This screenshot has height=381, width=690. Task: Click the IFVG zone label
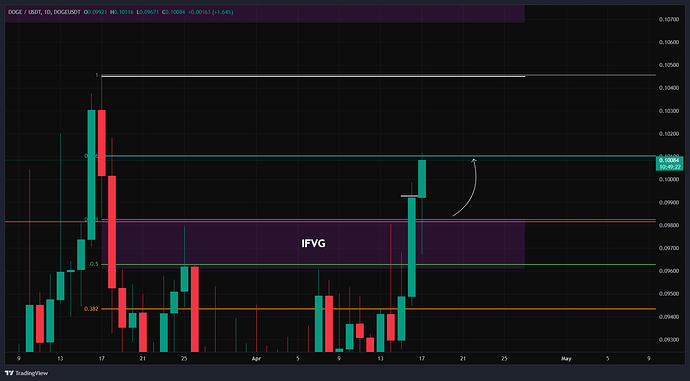(x=313, y=243)
